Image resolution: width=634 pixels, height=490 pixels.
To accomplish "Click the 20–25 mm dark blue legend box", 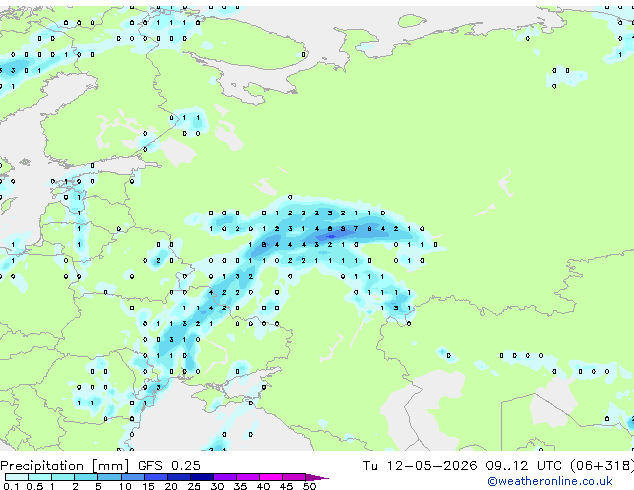I will 178,477.
